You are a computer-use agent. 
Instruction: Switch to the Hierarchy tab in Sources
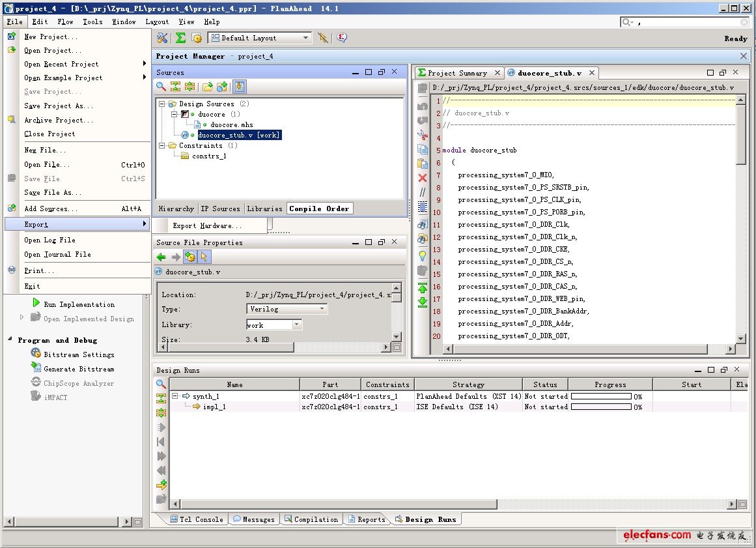(x=176, y=209)
